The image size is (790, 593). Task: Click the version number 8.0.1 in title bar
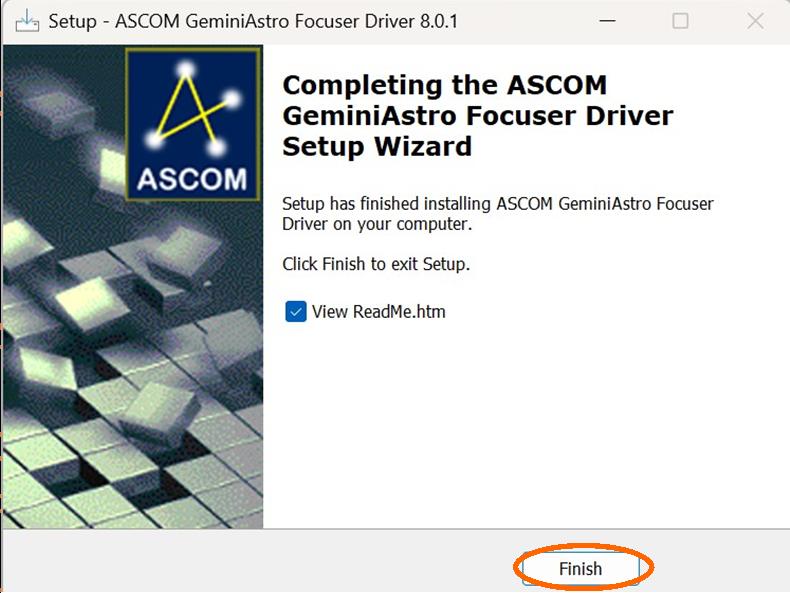pyautogui.click(x=438, y=21)
